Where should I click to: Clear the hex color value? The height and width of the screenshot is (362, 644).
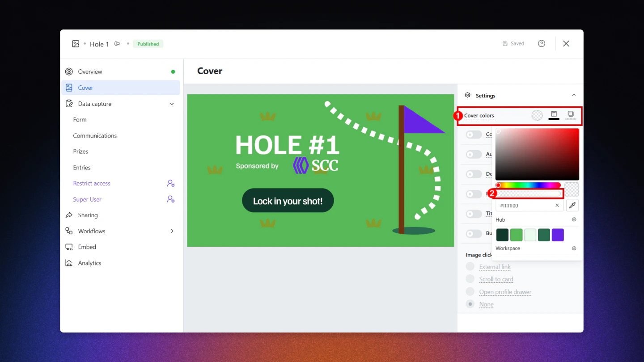(x=557, y=206)
